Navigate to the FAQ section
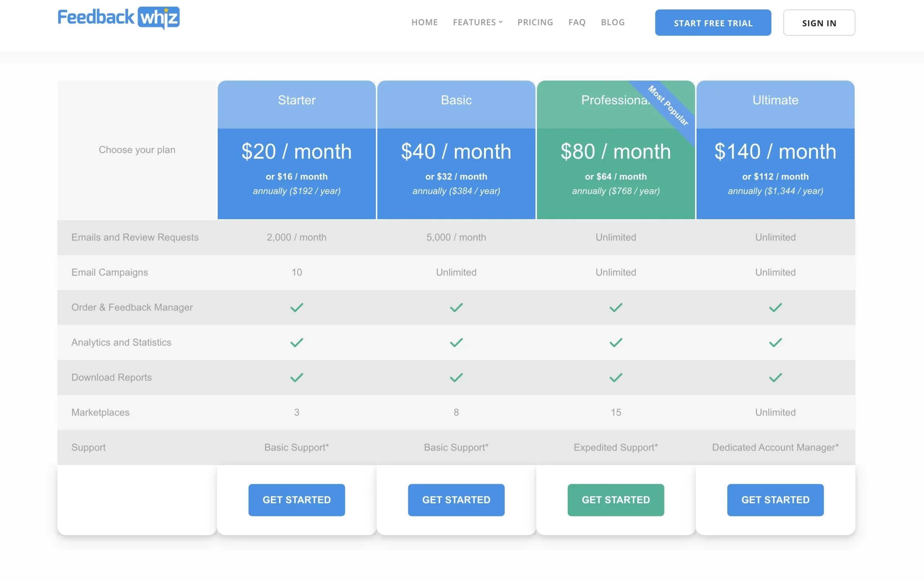924x581 pixels. click(x=577, y=22)
